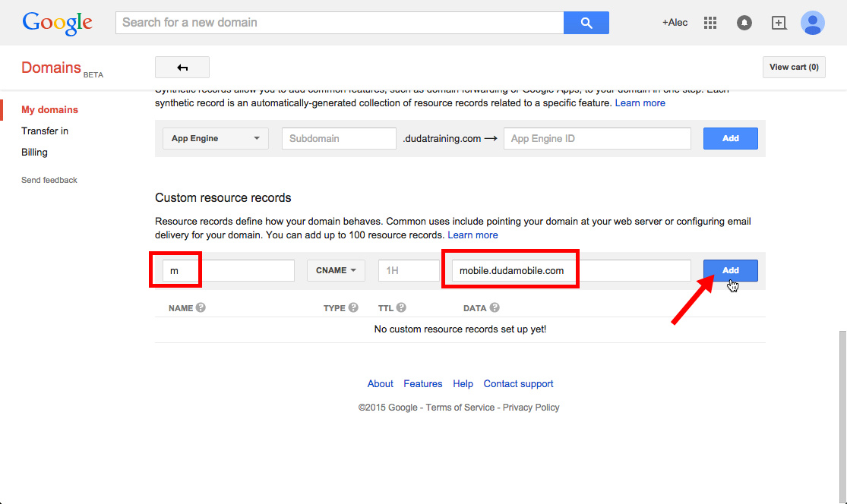The width and height of the screenshot is (847, 504).
Task: Click the Subdomain input field
Action: (x=340, y=139)
